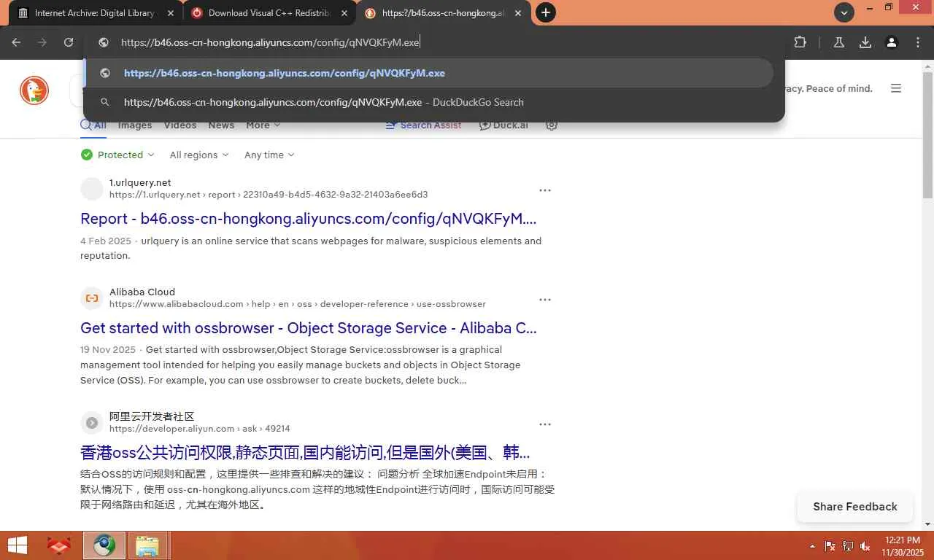Click the volume speaker tray icon
Image resolution: width=934 pixels, height=560 pixels.
865,546
